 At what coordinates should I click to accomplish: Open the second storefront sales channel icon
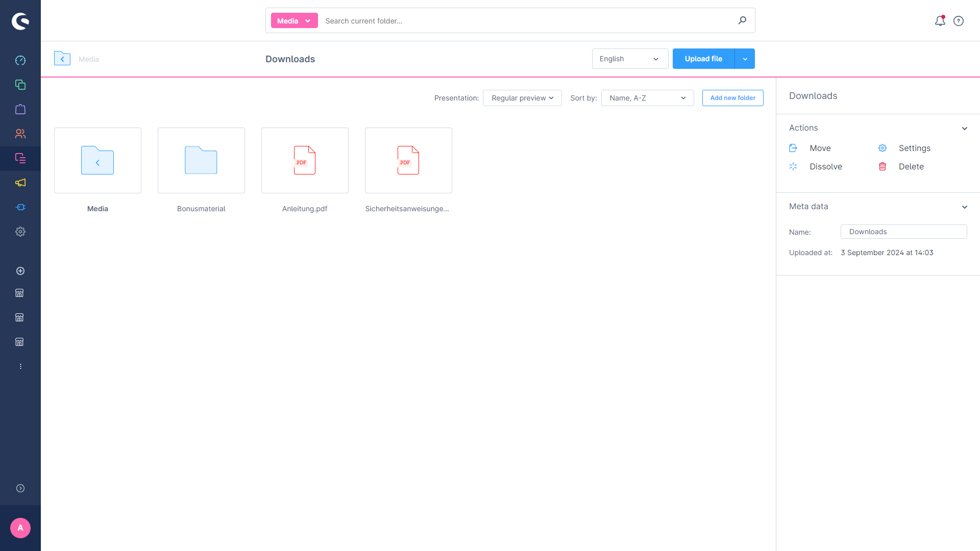pyautogui.click(x=19, y=317)
